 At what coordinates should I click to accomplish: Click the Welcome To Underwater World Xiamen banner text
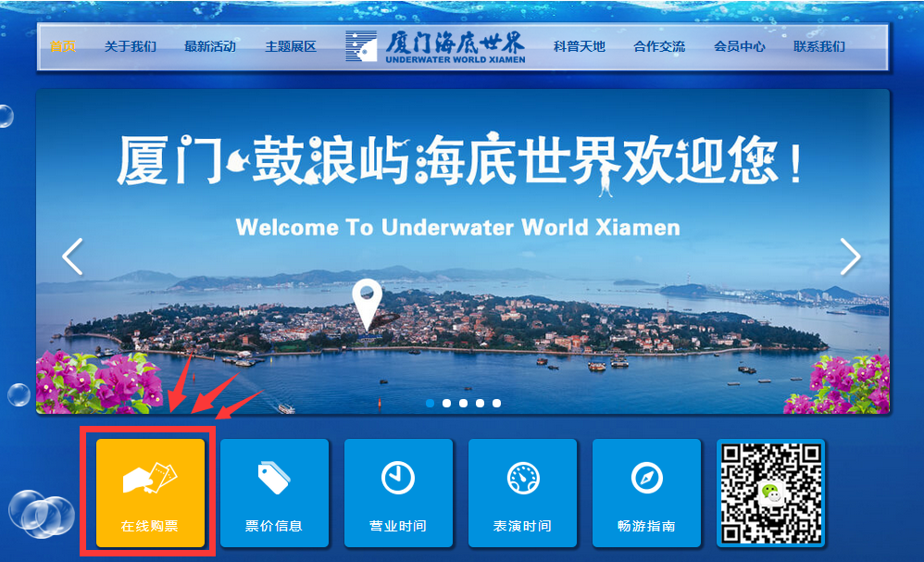[458, 228]
